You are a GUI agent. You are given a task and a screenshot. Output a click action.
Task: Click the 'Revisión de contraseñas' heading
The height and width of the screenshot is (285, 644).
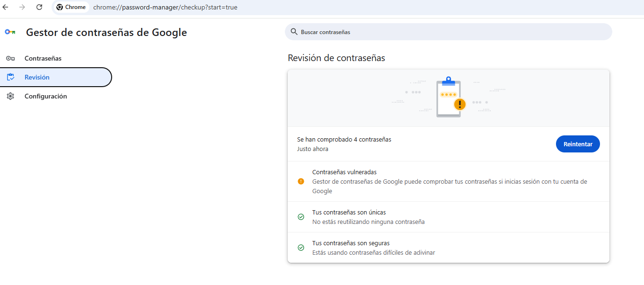[x=336, y=58]
